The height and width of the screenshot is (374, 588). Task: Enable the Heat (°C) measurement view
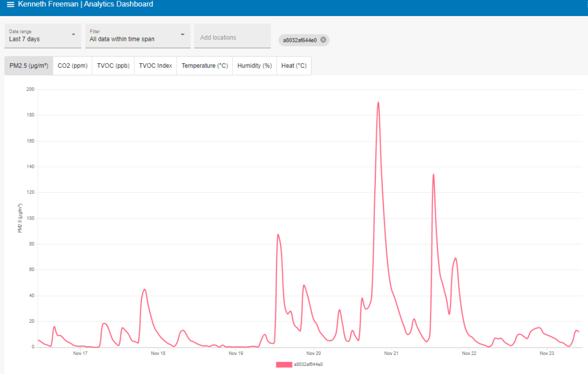coord(294,66)
